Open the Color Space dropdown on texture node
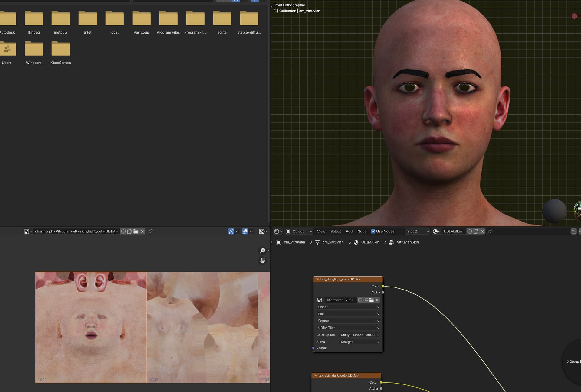The image size is (581, 392). 360,335
